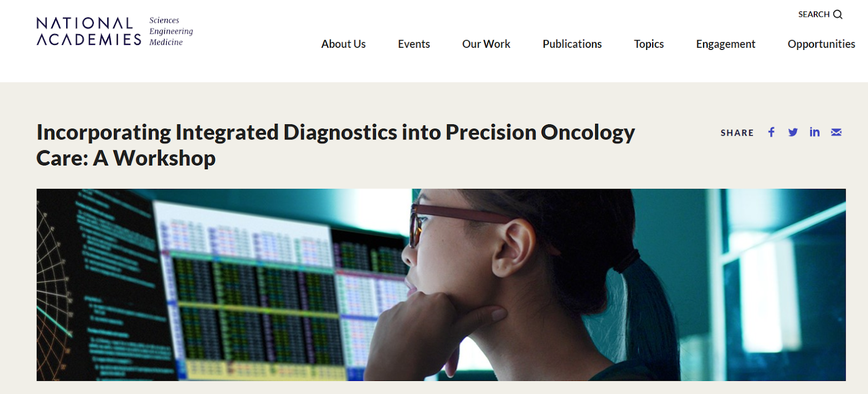Image resolution: width=868 pixels, height=394 pixels.
Task: Click the Sciences Engineering Medicine tagline
Action: click(171, 31)
